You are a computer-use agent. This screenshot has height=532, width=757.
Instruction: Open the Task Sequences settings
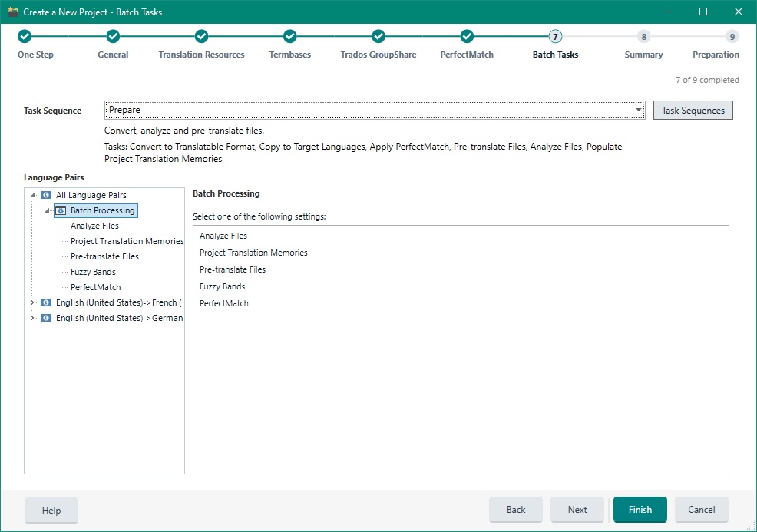coord(692,110)
